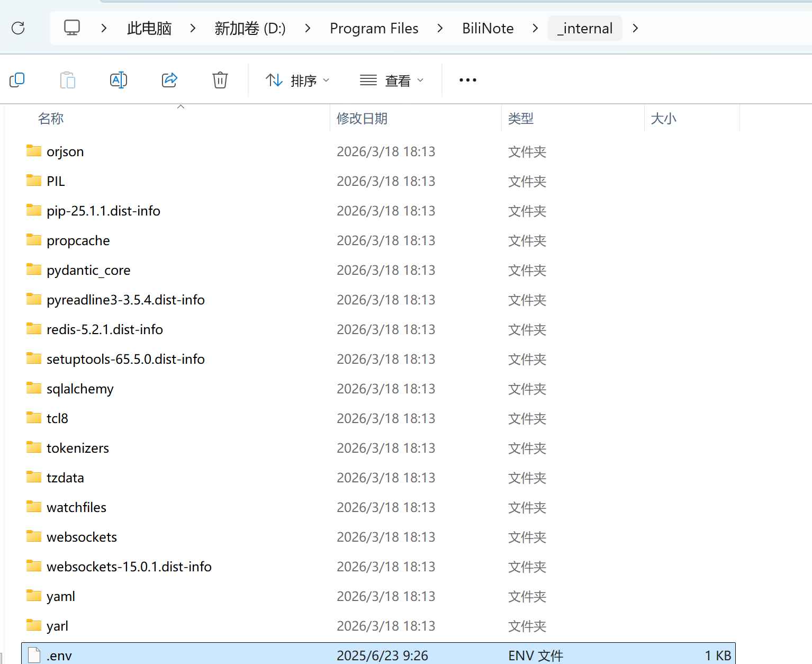Viewport: 812px width, 664px height.
Task: Click the refresh icon
Action: click(18, 28)
